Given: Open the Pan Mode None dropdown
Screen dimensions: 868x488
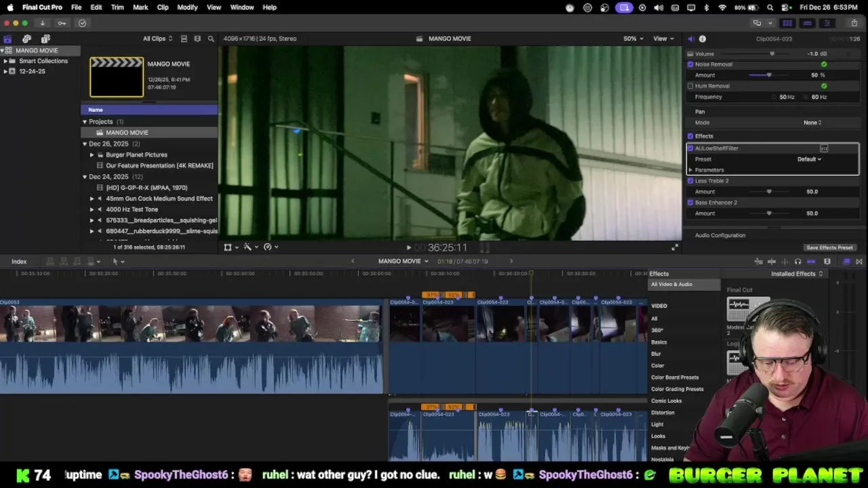Looking at the screenshot, I should coord(812,123).
